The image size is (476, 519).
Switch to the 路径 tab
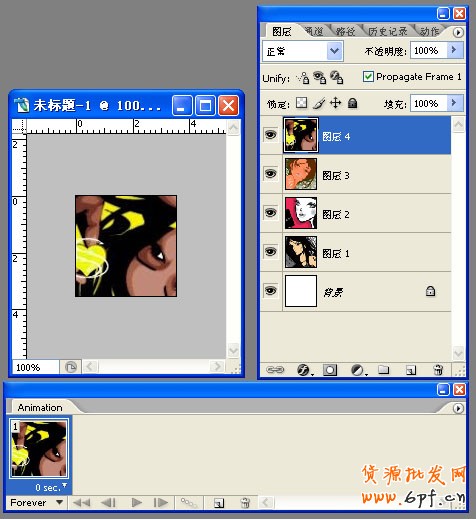[345, 32]
